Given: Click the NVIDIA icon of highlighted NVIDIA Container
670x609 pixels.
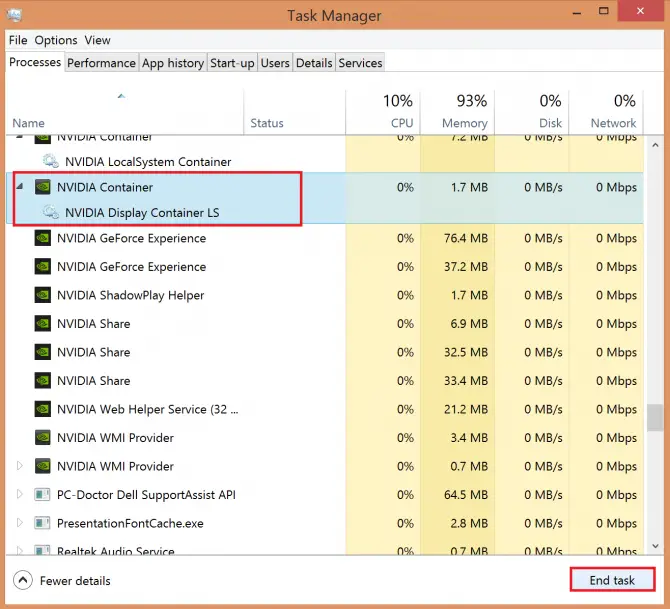Looking at the screenshot, I should 43,187.
